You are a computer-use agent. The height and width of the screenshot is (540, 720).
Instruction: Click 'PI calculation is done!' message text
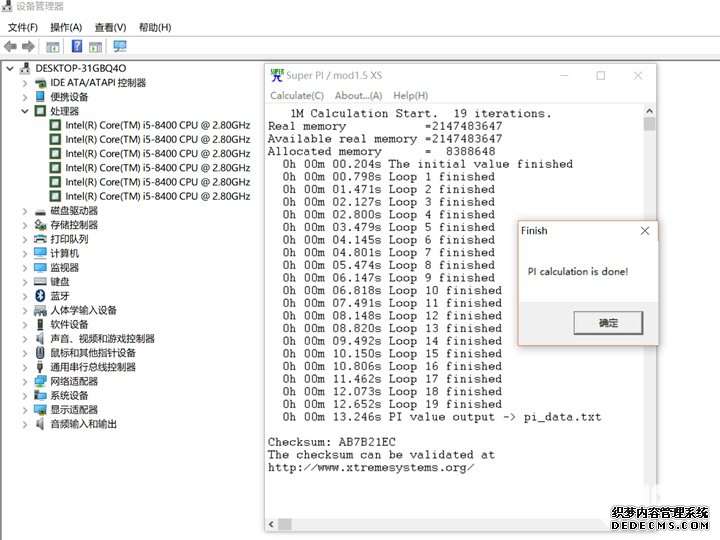tap(578, 271)
